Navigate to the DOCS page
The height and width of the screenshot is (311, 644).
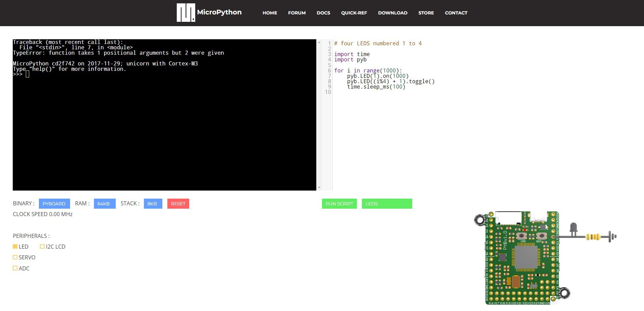click(323, 13)
